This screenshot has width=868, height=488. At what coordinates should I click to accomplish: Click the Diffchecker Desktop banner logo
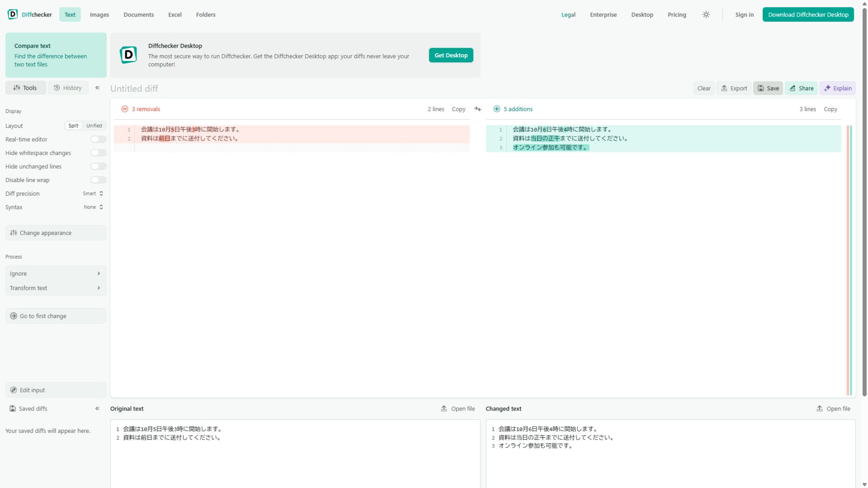click(128, 55)
